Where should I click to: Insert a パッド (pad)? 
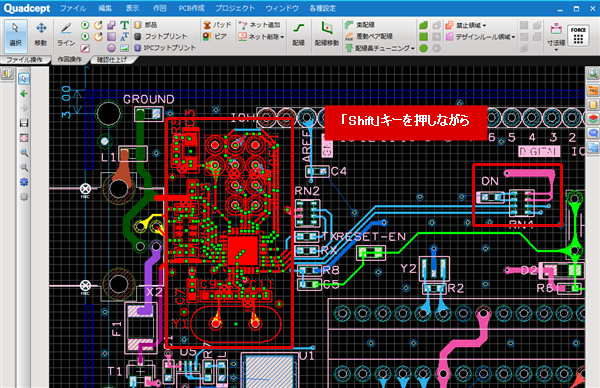tap(217, 25)
